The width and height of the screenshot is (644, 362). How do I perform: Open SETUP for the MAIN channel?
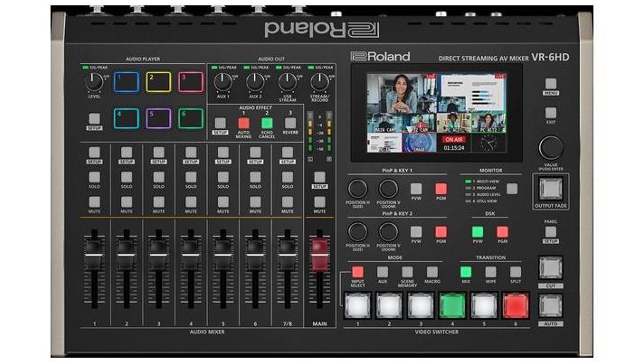coord(320,177)
